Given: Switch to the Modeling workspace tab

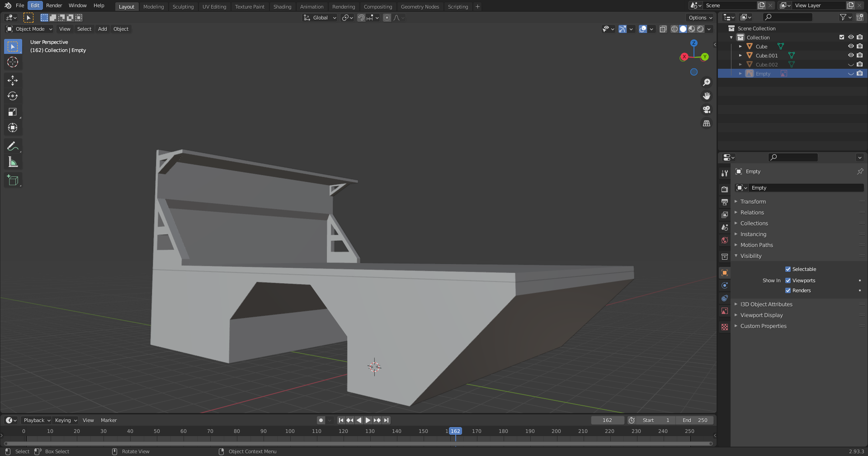Looking at the screenshot, I should [154, 7].
